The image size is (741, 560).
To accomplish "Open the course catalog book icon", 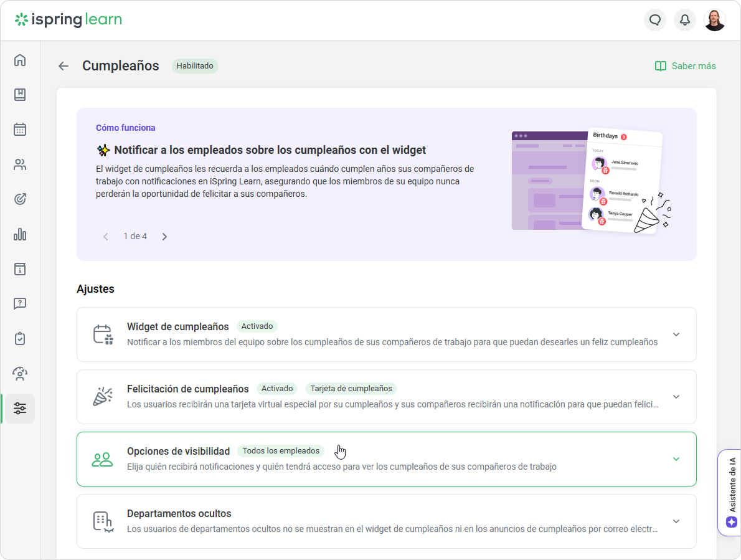I will pyautogui.click(x=20, y=95).
